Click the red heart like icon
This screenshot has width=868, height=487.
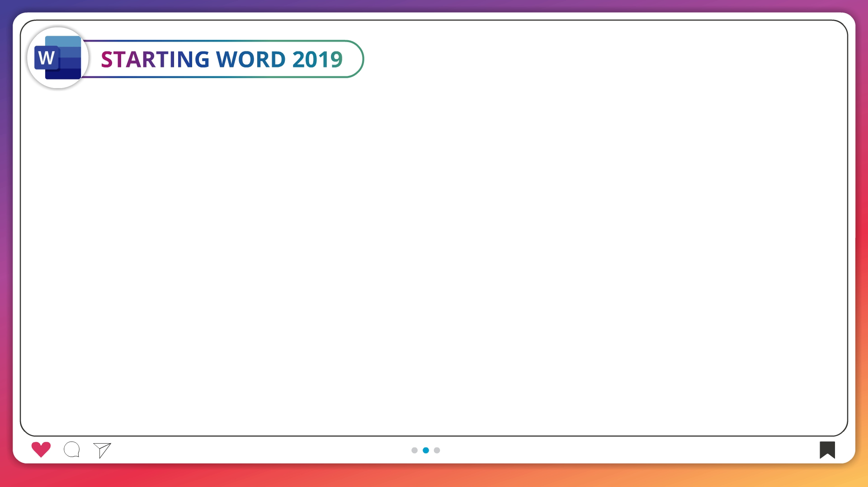pyautogui.click(x=41, y=450)
